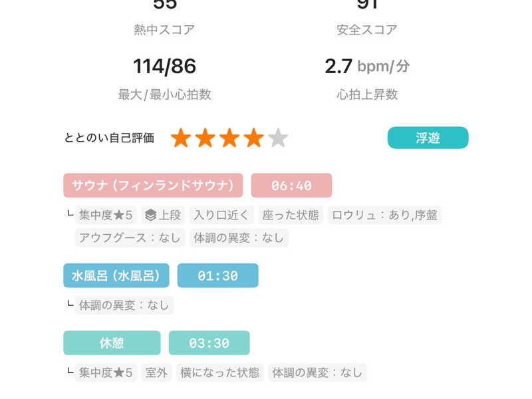
Task: Click the rest duration 03:30
Action: (x=209, y=343)
